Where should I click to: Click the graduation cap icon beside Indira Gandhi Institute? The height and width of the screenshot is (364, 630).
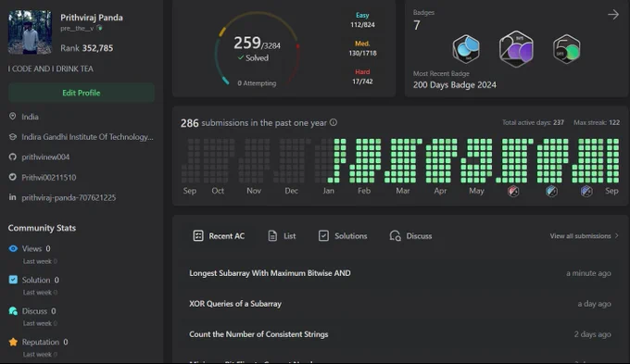tap(13, 136)
